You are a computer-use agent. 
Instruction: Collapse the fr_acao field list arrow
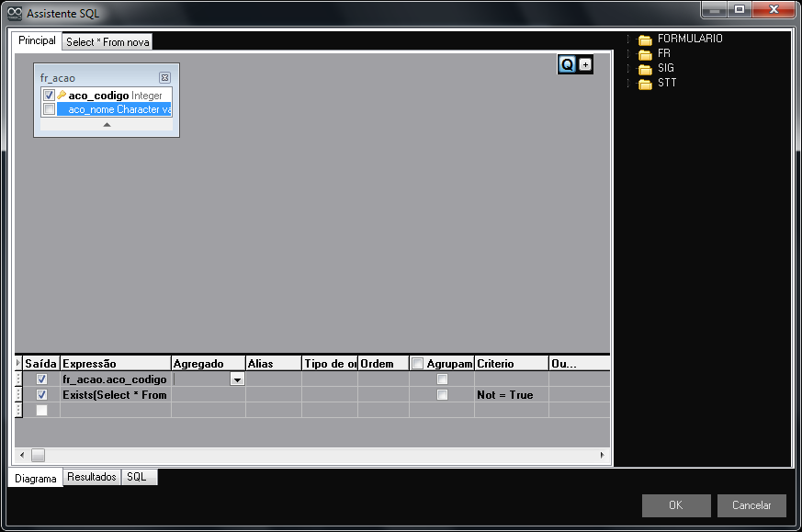click(107, 124)
